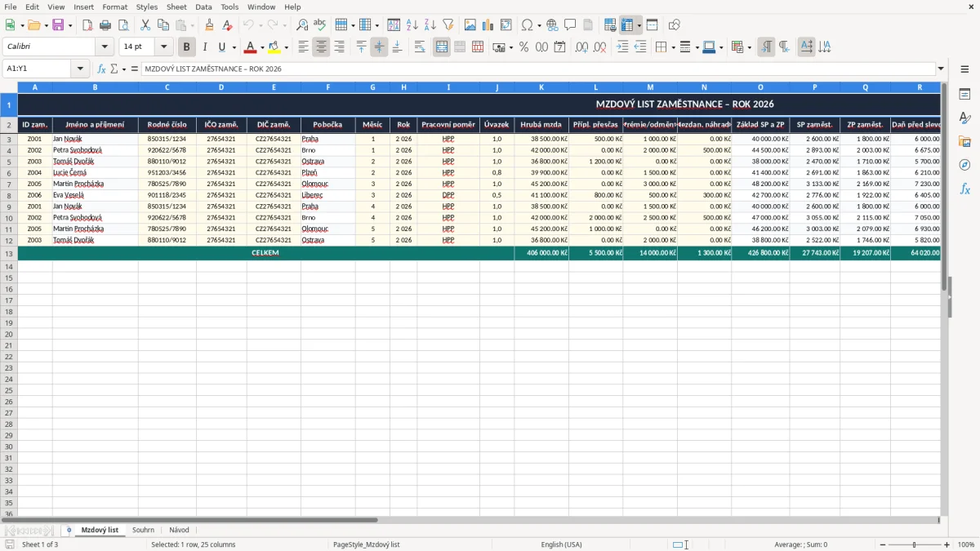Open the Calibri font name dropdown
980x551 pixels.
(x=104, y=47)
